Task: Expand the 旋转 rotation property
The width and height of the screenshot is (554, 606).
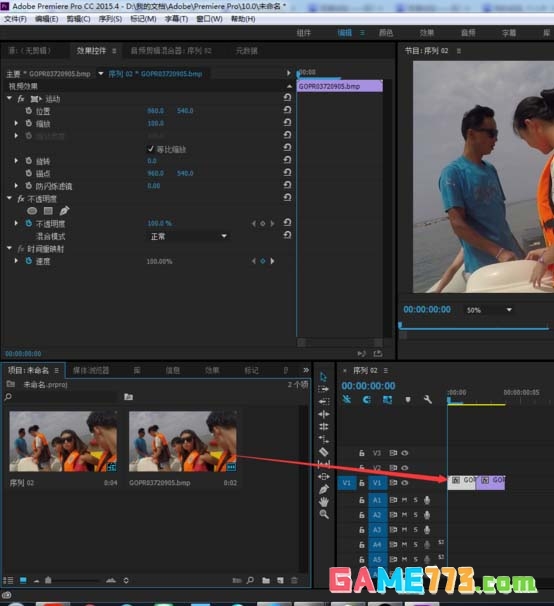Action: (x=16, y=160)
